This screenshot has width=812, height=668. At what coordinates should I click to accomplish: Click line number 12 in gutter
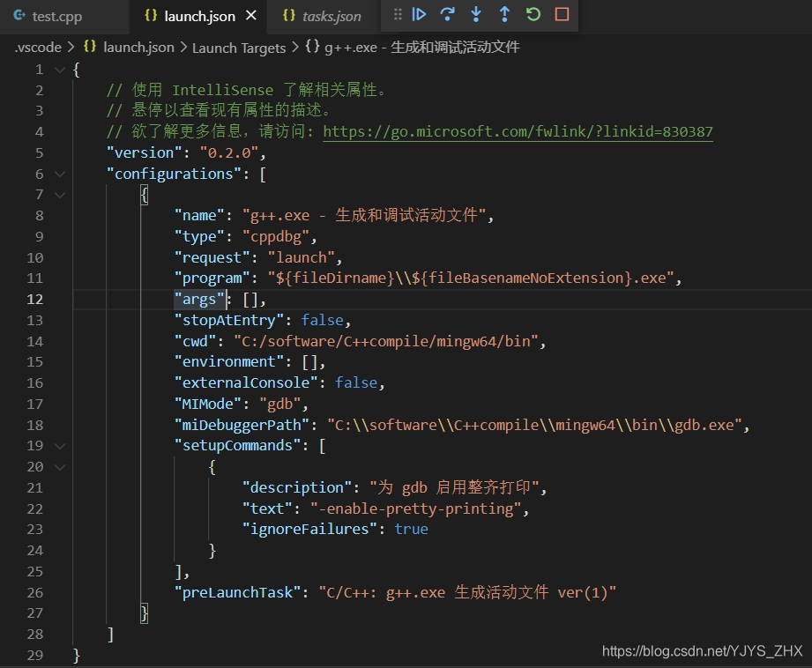(x=34, y=300)
